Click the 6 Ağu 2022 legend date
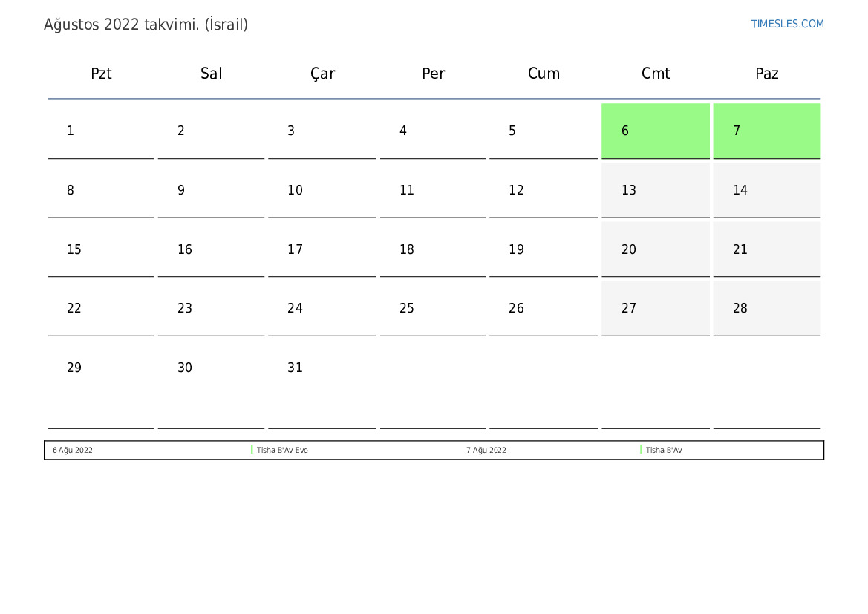This screenshot has width=868, height=614. click(x=73, y=450)
